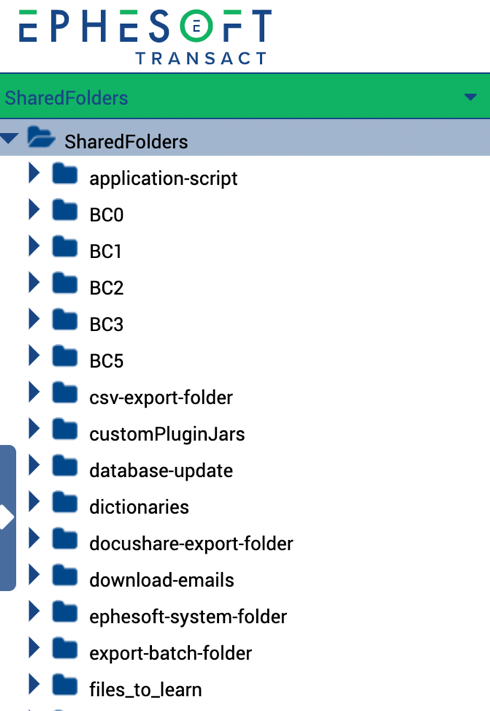The image size is (490, 711).
Task: Click the Ephesoft Transact logo
Action: pyautogui.click(x=146, y=37)
